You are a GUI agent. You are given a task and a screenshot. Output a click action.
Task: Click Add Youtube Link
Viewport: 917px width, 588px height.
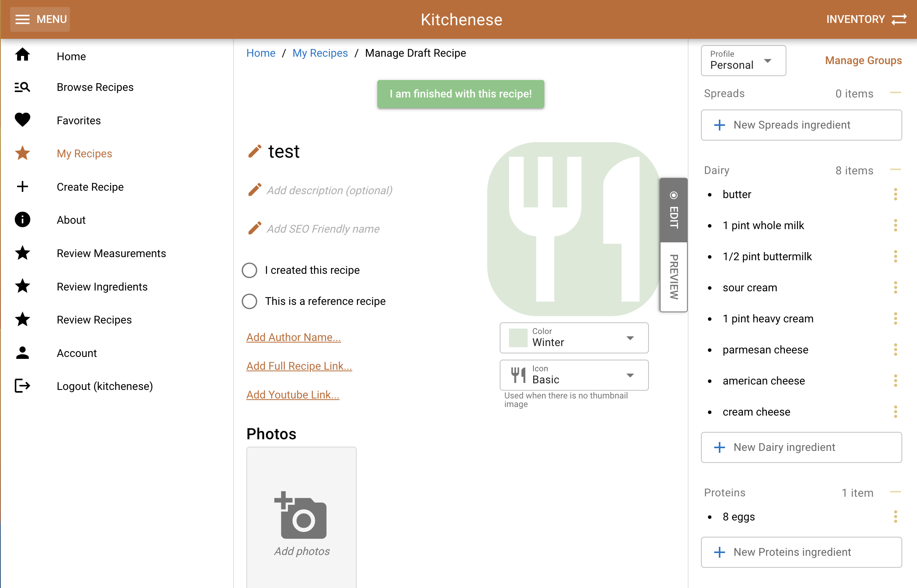point(293,395)
